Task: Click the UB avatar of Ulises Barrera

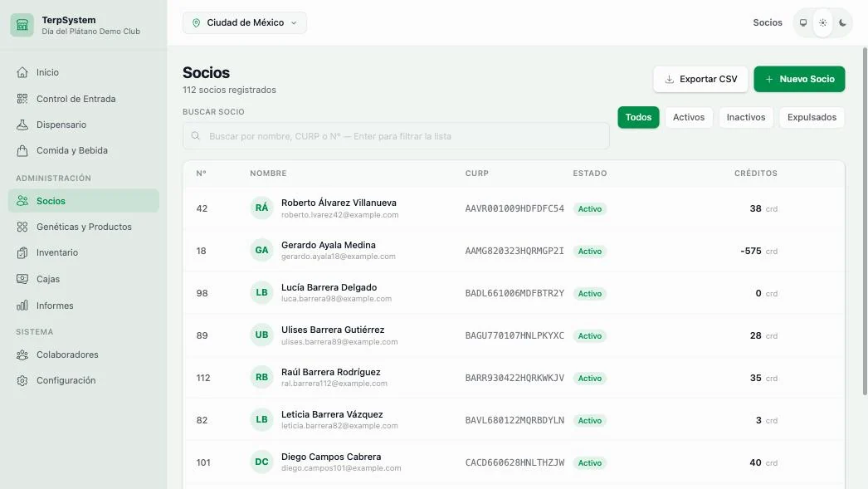Action: pos(262,335)
